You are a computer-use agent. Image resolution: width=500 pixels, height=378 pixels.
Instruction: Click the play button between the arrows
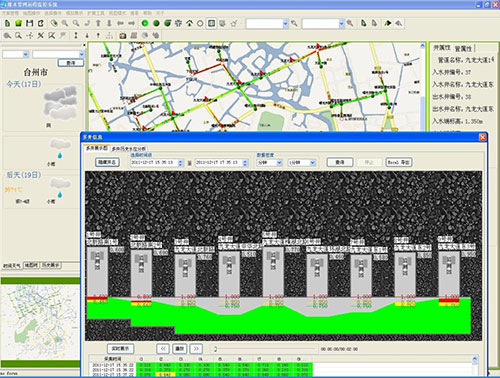pyautogui.click(x=180, y=349)
